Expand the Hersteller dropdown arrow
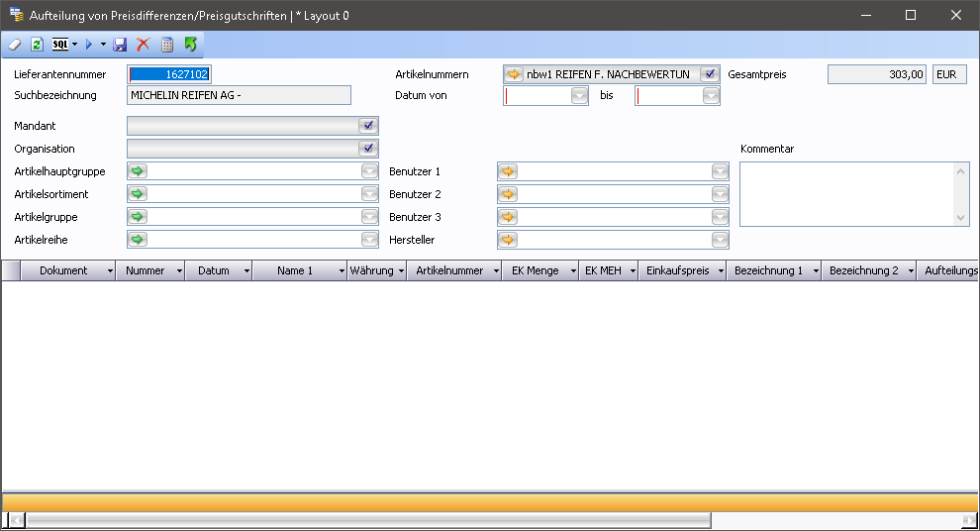Image resolution: width=980 pixels, height=531 pixels. [720, 240]
